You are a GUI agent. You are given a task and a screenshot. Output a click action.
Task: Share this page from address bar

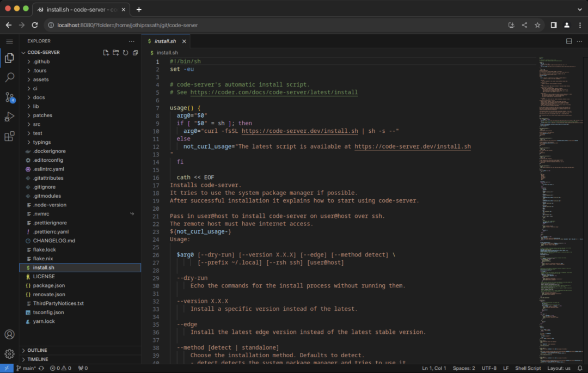(524, 25)
